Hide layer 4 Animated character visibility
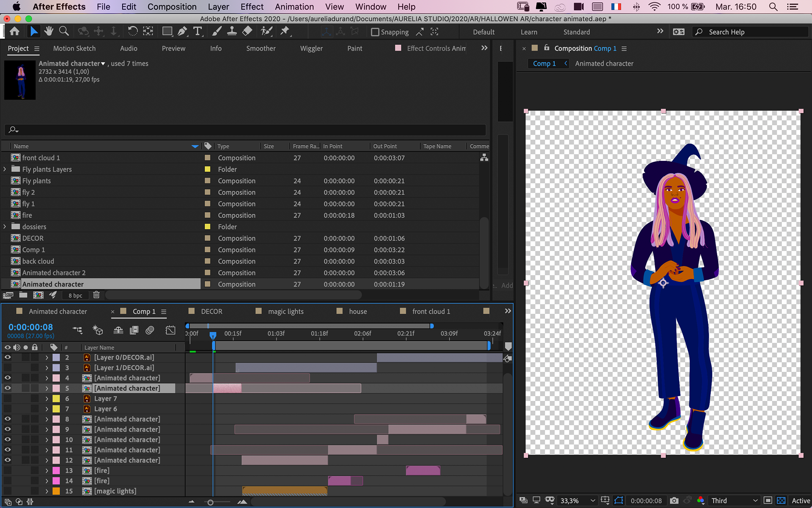Screen dimensions: 812x508 [x=8, y=378]
